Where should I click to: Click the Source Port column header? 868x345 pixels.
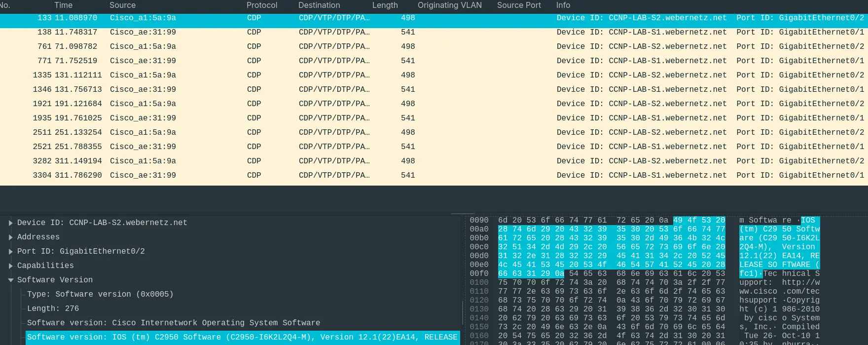pyautogui.click(x=519, y=5)
